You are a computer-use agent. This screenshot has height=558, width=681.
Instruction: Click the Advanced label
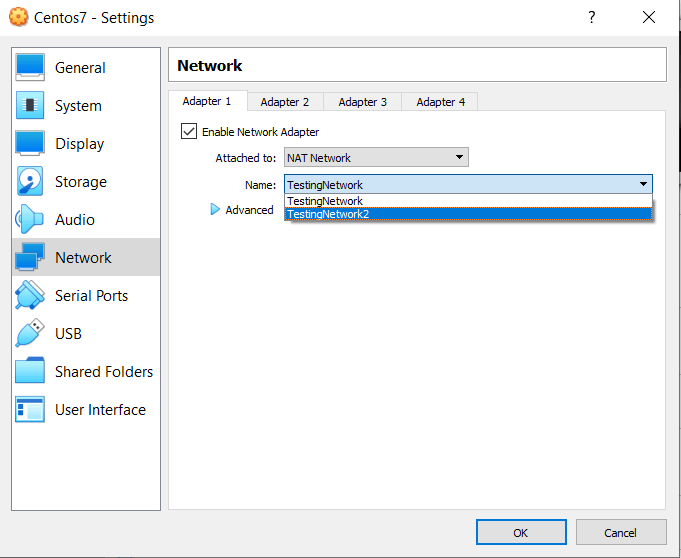tap(249, 210)
